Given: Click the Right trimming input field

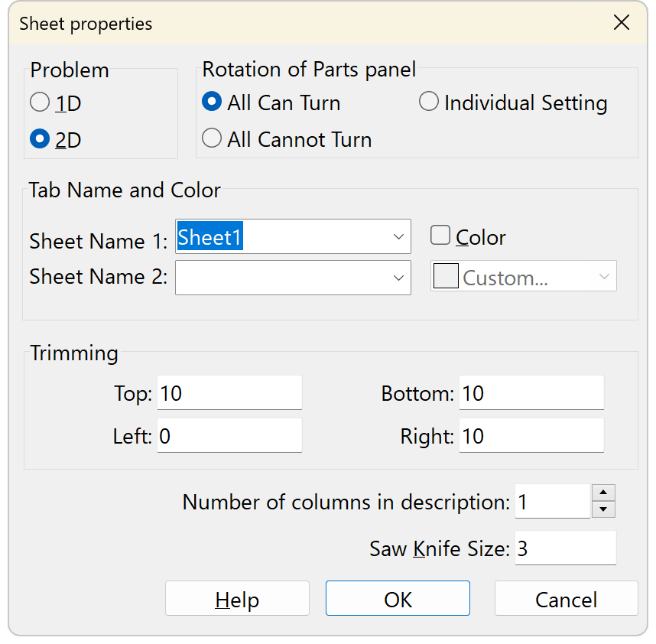Looking at the screenshot, I should pos(531,436).
